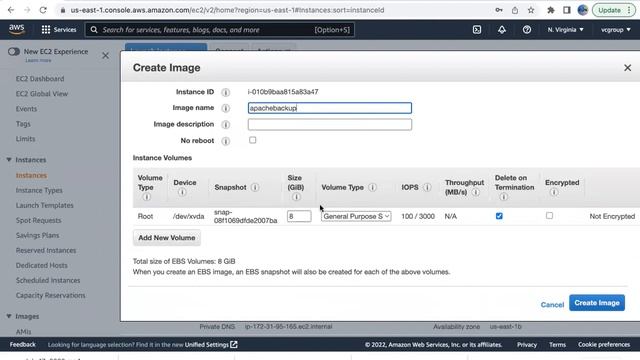Viewport: 640px width, 360px height.
Task: Collapse the Instances sidebar section
Action: (x=9, y=160)
